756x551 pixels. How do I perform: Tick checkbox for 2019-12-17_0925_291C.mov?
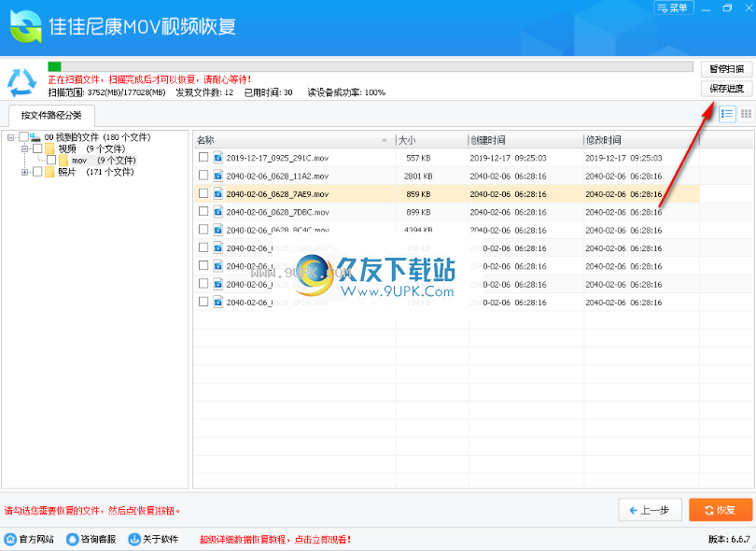[x=203, y=157]
